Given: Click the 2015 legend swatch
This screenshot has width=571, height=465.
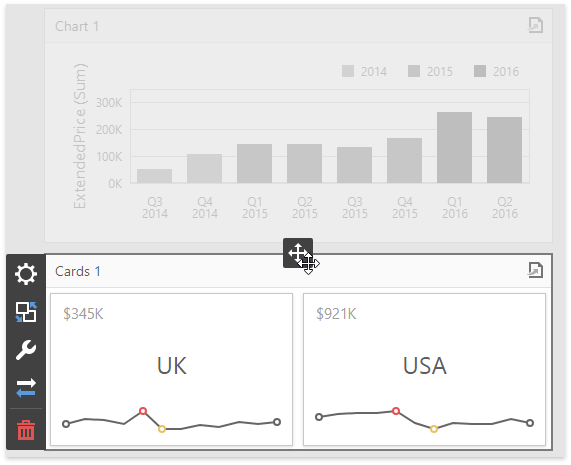Looking at the screenshot, I should [x=414, y=71].
